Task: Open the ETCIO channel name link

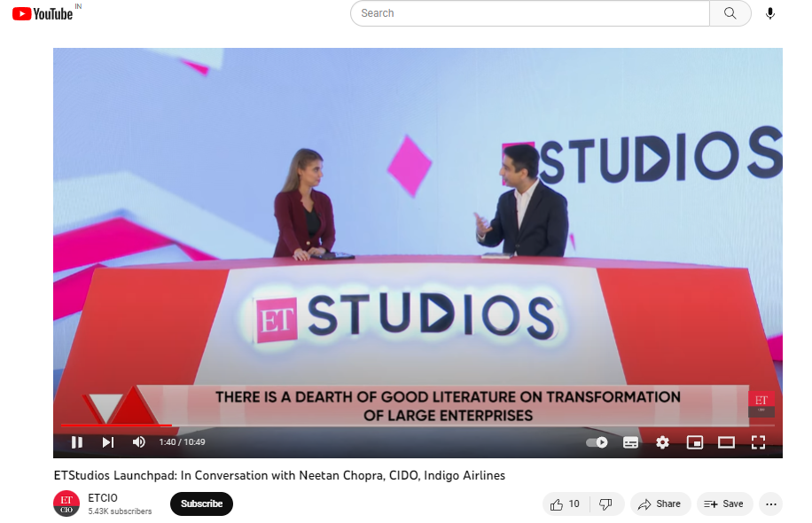Action: tap(103, 498)
